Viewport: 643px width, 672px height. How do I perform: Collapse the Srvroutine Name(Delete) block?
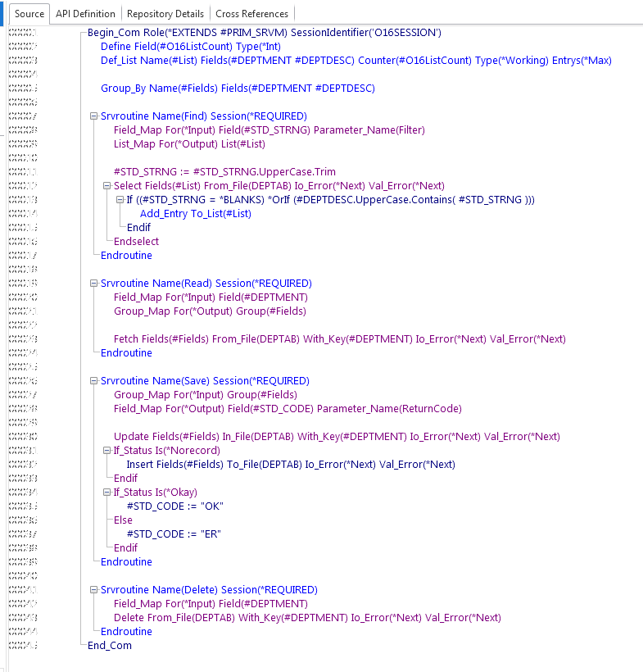click(x=94, y=590)
